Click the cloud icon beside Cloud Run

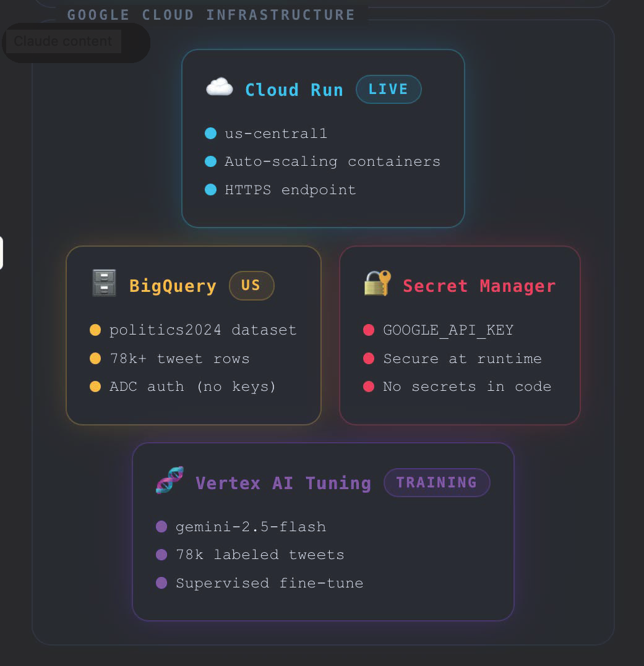click(219, 87)
